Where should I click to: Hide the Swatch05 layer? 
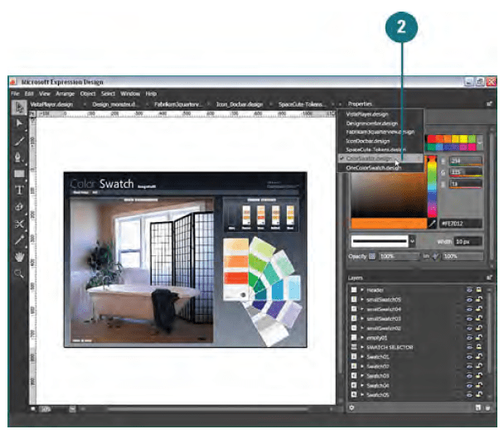[x=470, y=394]
